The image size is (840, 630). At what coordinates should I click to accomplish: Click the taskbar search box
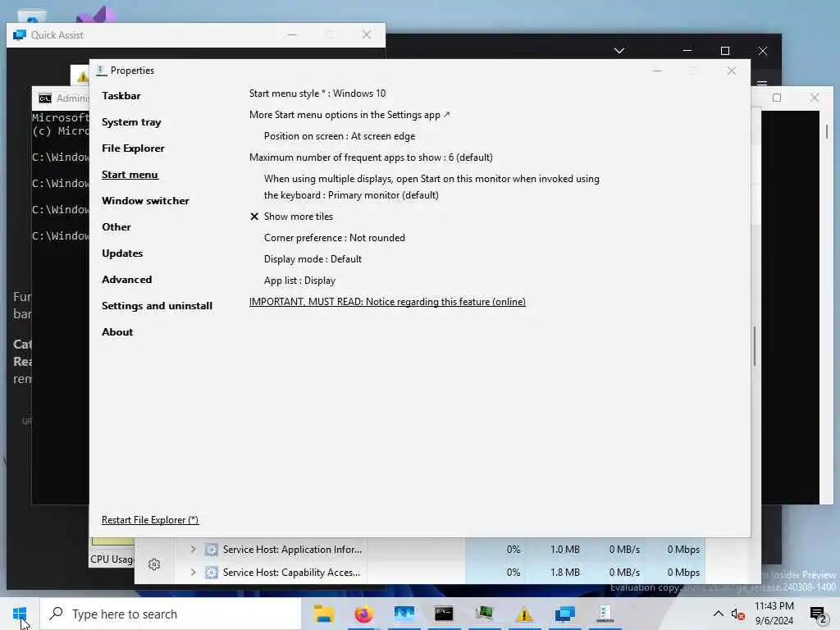(x=171, y=614)
